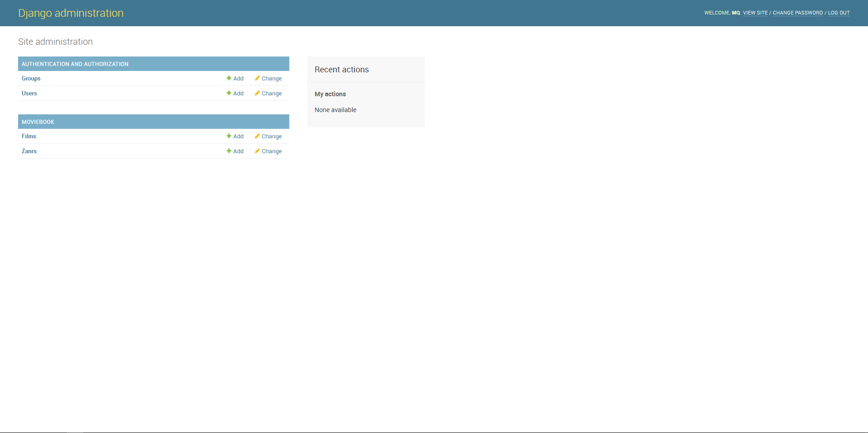This screenshot has width=868, height=433.
Task: Click View Site in the header
Action: 755,13
